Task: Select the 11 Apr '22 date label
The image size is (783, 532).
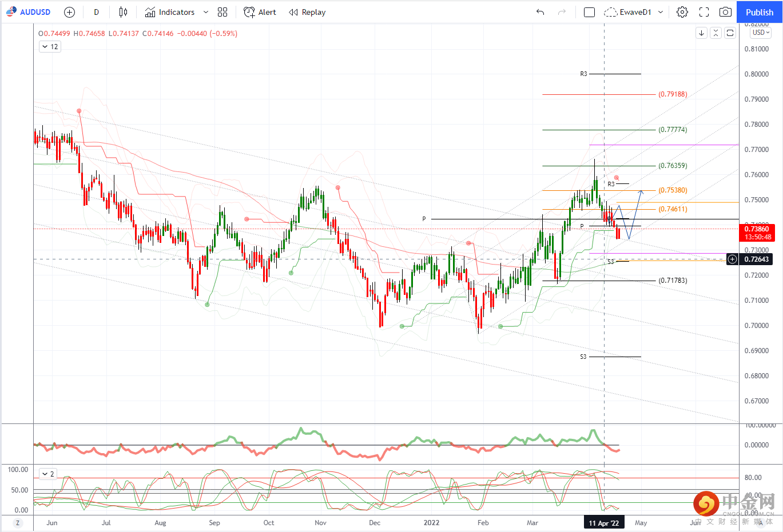Action: [x=604, y=523]
